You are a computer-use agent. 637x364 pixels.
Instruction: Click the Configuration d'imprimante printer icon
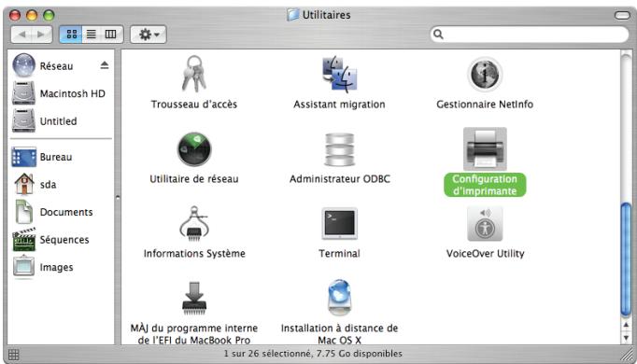click(x=485, y=149)
